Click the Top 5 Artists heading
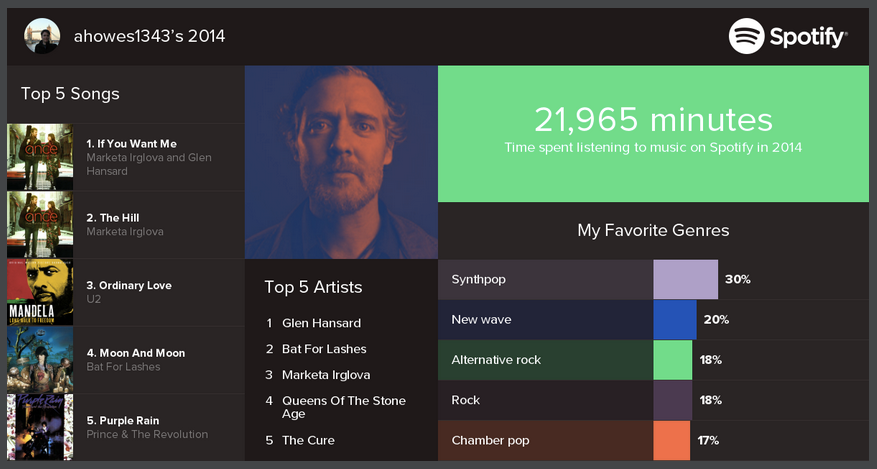 (313, 287)
